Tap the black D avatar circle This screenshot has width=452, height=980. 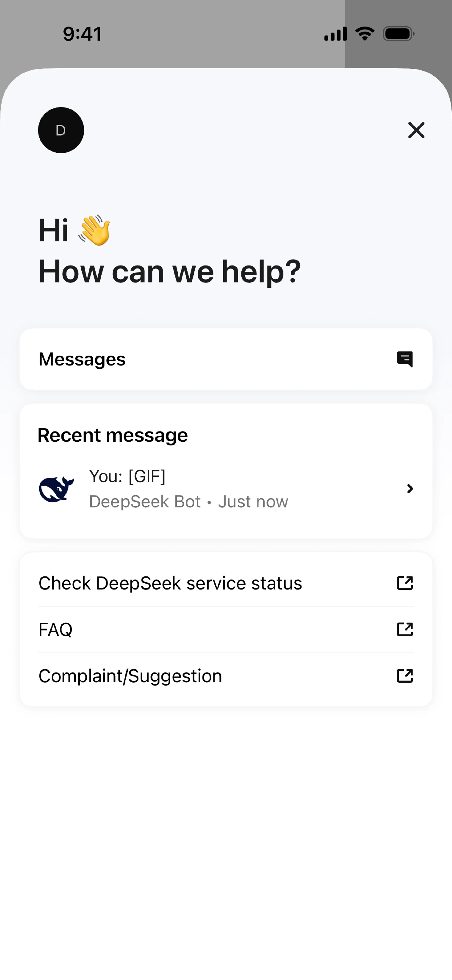61,130
